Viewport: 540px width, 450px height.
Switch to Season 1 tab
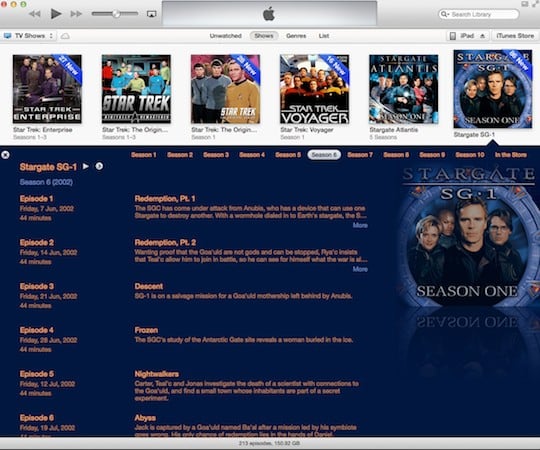(144, 155)
